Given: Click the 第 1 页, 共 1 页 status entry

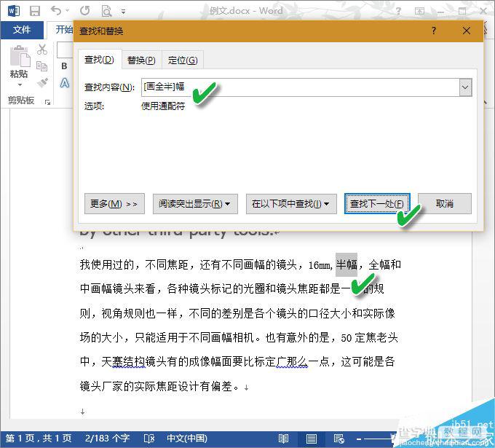Looking at the screenshot, I should click(x=39, y=439).
